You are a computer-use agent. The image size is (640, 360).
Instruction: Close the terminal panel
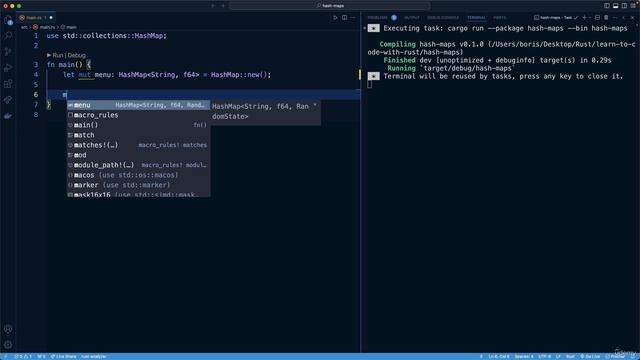pos(632,18)
